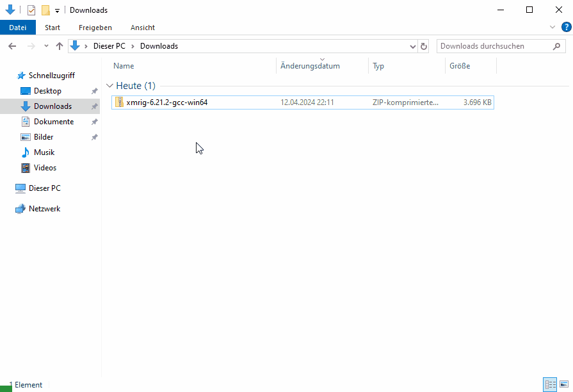The image size is (573, 392).
Task: Select Netzwerk in the navigation pane
Action: 44,208
